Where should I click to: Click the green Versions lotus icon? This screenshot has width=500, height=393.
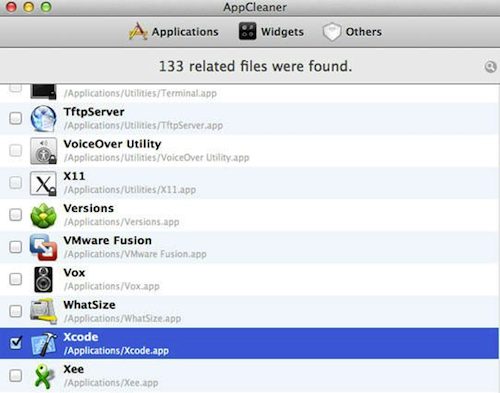pos(43,215)
